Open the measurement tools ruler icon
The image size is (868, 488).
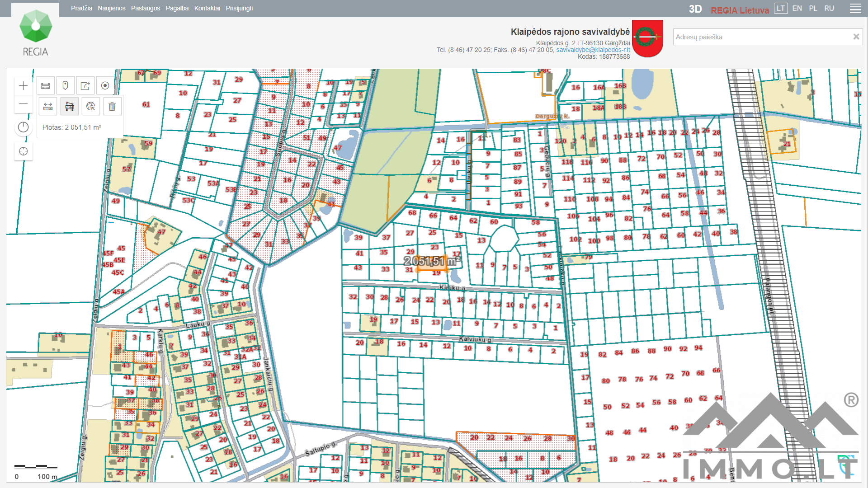click(x=46, y=86)
